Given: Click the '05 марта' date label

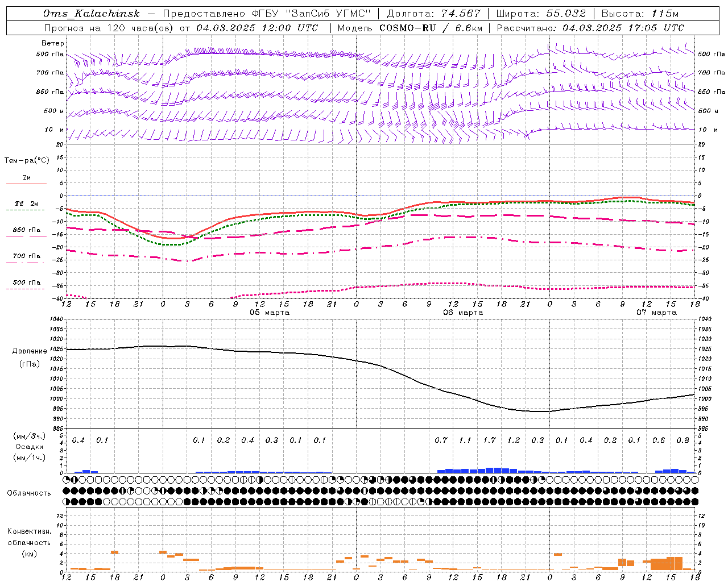Looking at the screenshot, I should 270,312.
